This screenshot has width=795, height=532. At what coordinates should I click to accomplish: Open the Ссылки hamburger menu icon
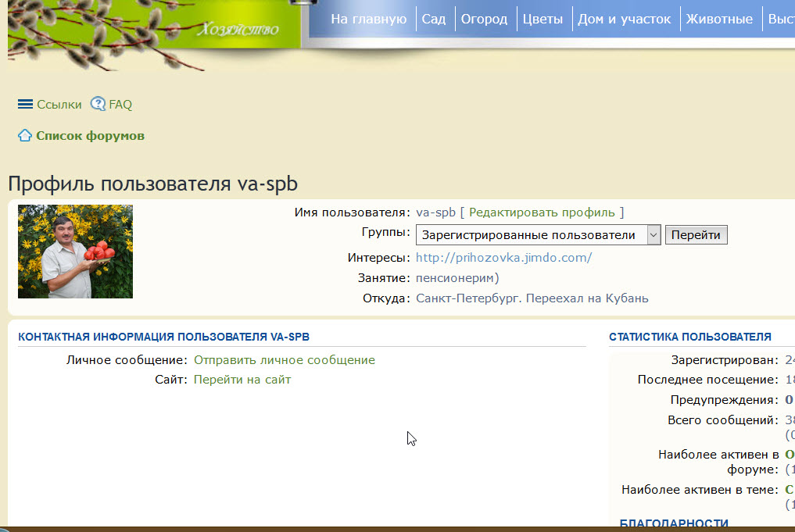click(x=25, y=104)
